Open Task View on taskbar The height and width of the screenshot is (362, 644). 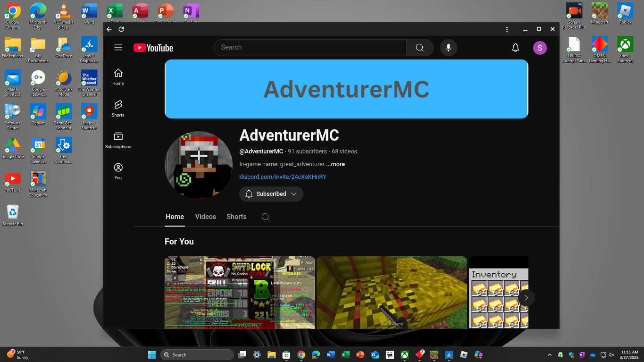pos(242,354)
